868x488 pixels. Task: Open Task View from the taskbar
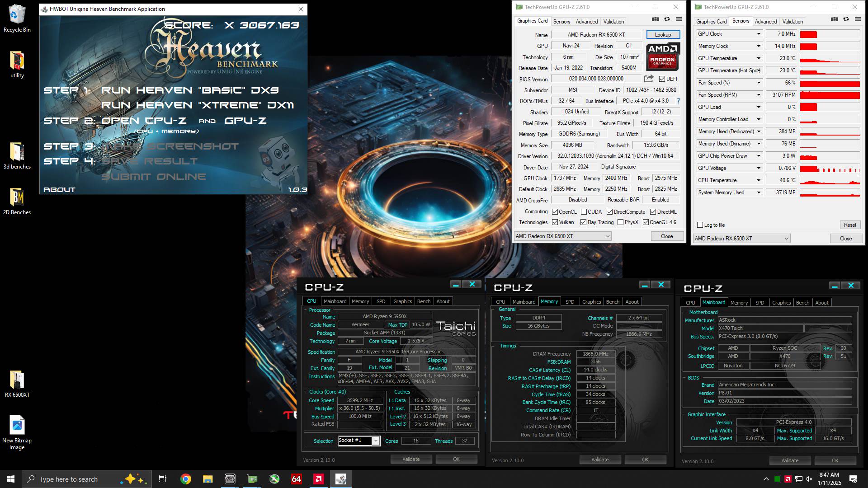click(163, 479)
